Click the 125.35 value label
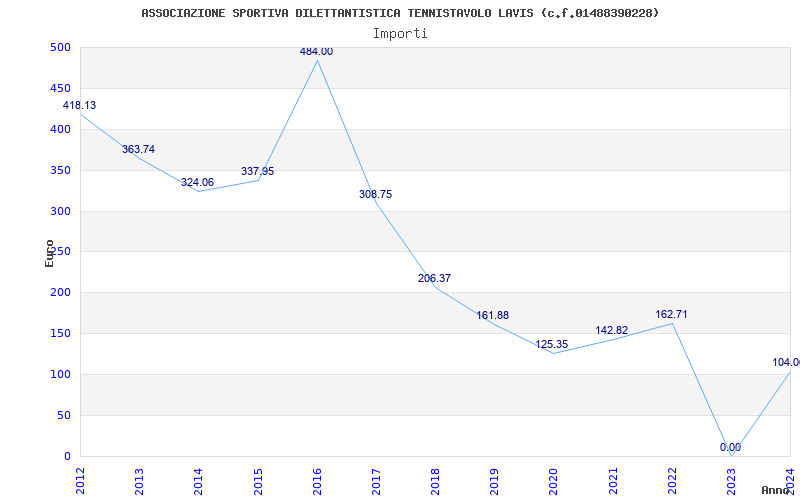This screenshot has width=800, height=500. [552, 344]
